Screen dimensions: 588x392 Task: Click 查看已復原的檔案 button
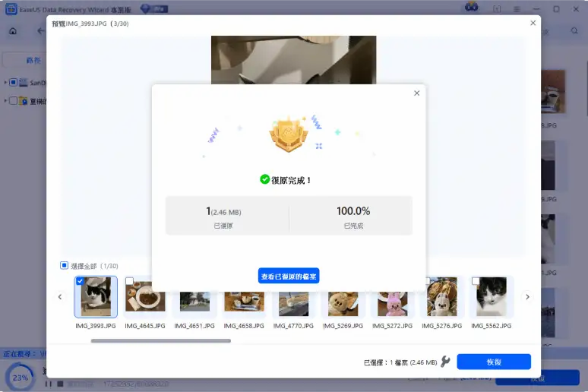(x=289, y=277)
